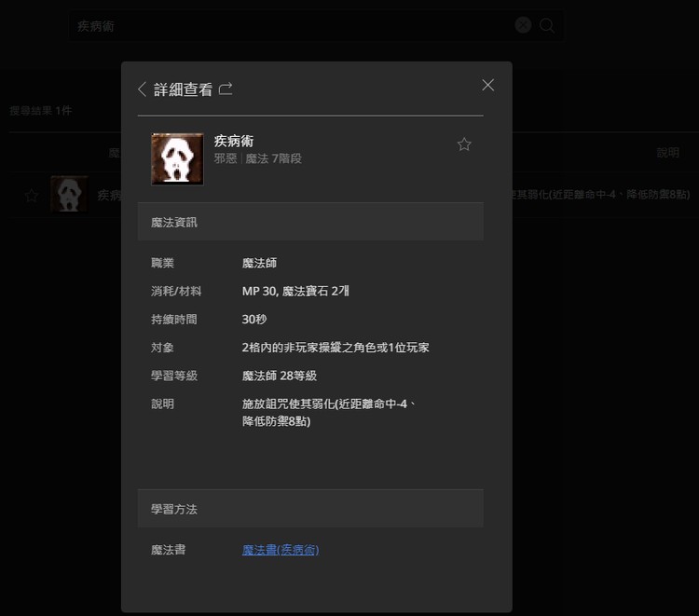Click the 學習方法 section header
699x616 pixels.
click(310, 509)
